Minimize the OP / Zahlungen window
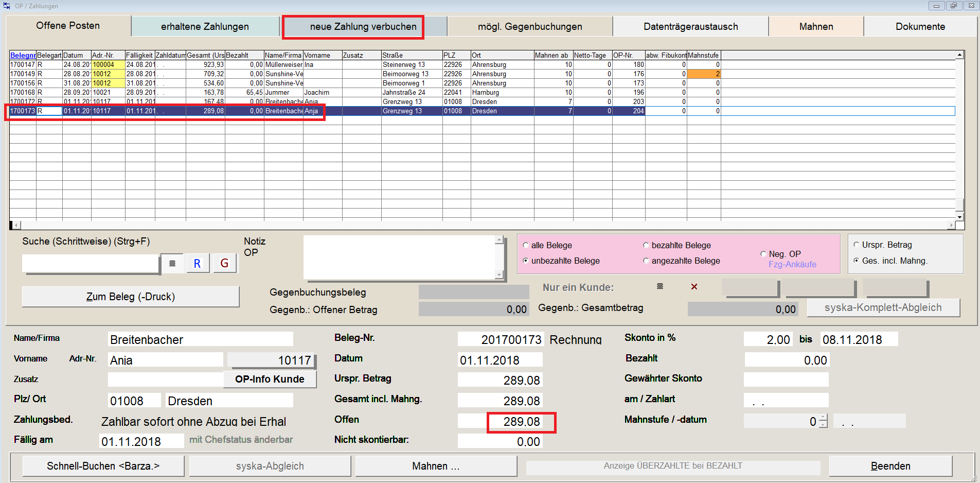Viewport: 980px width, 483px height. 936,6
